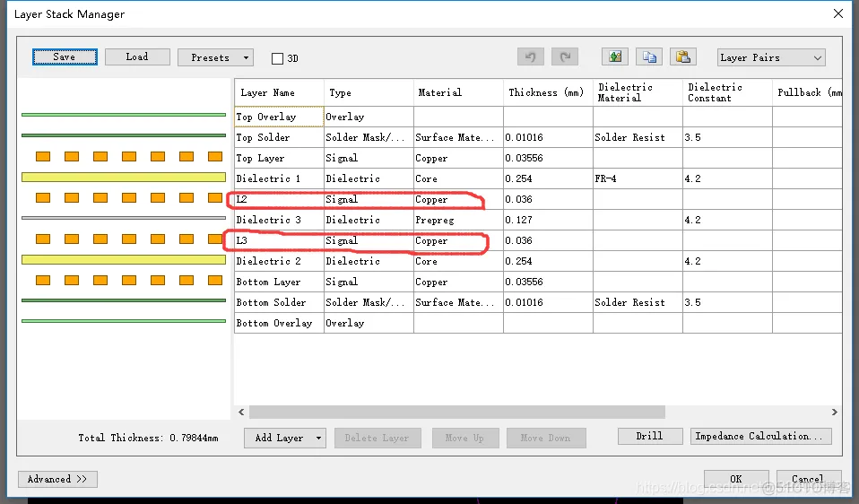Click the Delete Layer button
Image resolution: width=859 pixels, height=504 pixels.
[377, 438]
